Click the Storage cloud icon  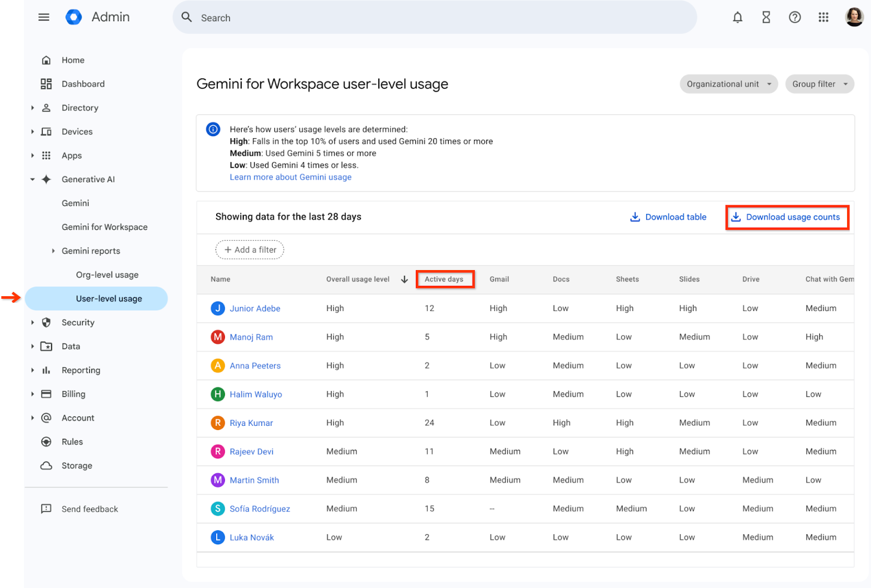[x=46, y=465]
